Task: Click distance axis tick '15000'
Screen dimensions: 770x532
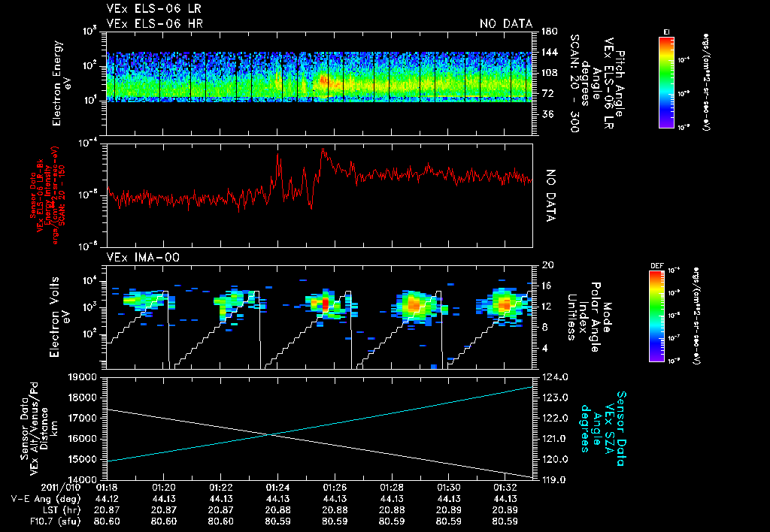Action: pos(83,459)
